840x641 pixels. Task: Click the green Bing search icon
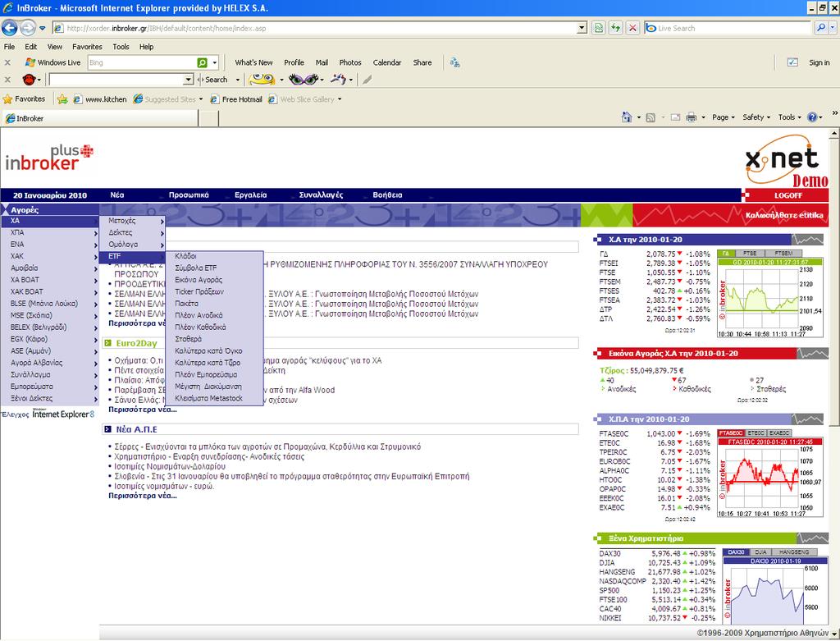[x=202, y=62]
